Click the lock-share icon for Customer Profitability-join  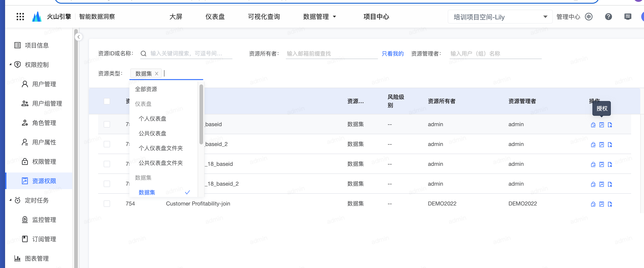coord(593,204)
